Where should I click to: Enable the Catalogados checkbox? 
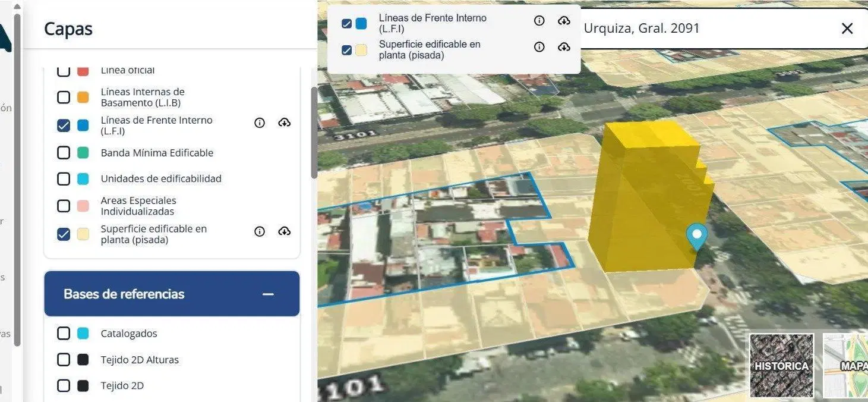tap(63, 334)
